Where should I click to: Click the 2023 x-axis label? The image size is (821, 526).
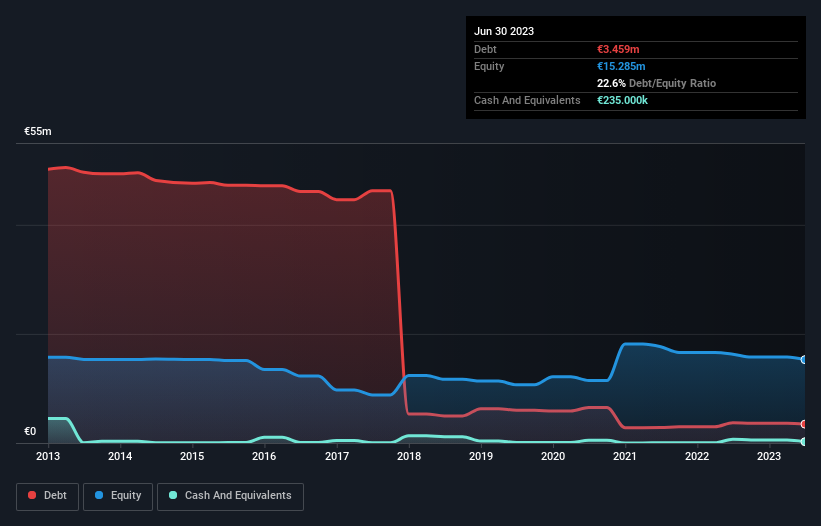(769, 456)
